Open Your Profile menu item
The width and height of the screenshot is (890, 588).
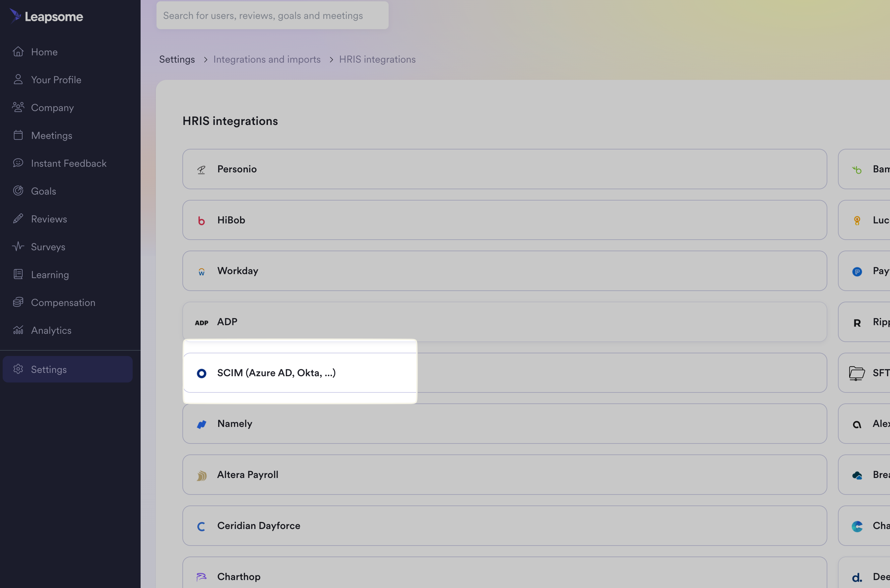tap(56, 80)
